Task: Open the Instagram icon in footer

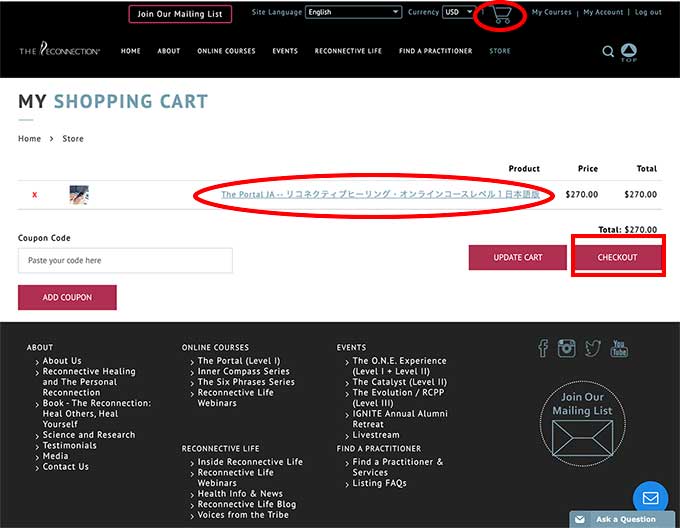Action: (566, 348)
